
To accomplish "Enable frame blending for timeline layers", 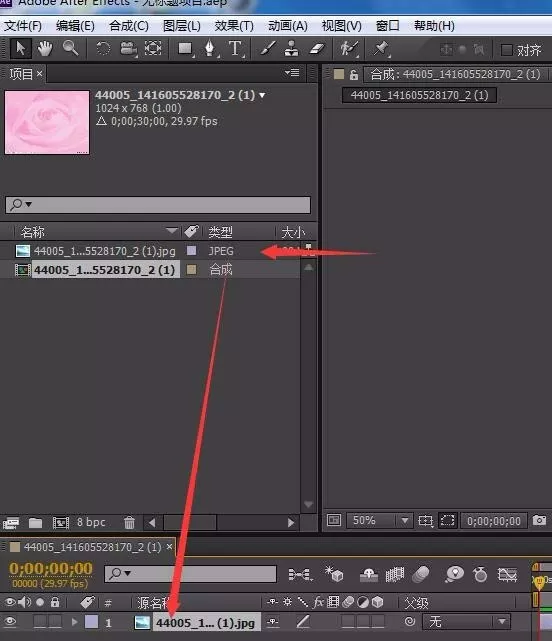I will pos(395,574).
